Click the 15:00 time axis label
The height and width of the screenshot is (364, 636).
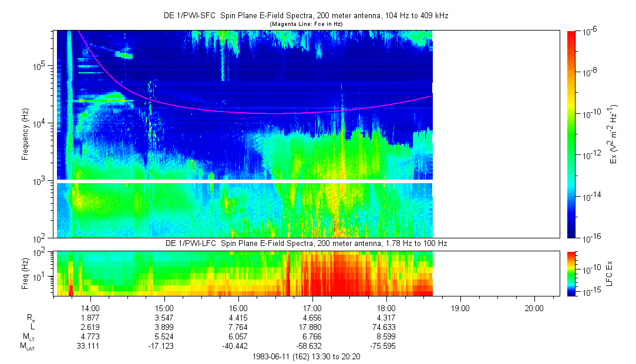click(x=164, y=308)
